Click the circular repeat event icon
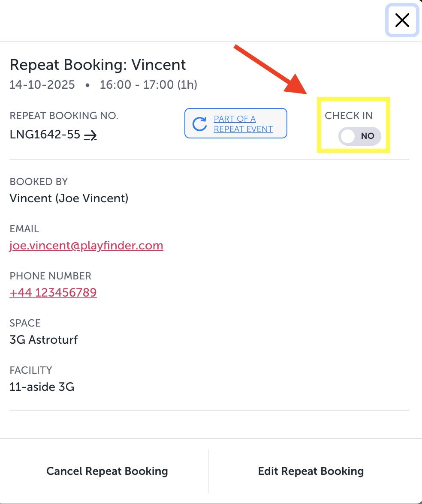Viewport: 422px width, 504px height. click(199, 124)
